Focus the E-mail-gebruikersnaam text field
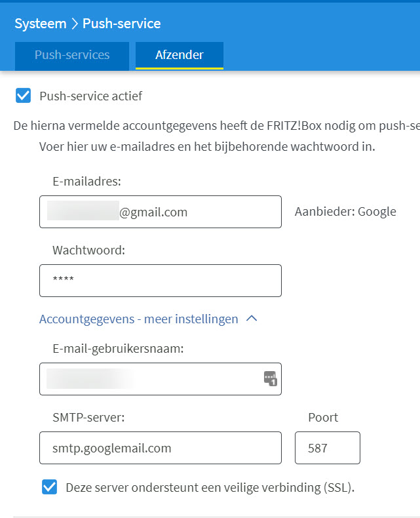Screen dimensions: 420x518 (151, 379)
